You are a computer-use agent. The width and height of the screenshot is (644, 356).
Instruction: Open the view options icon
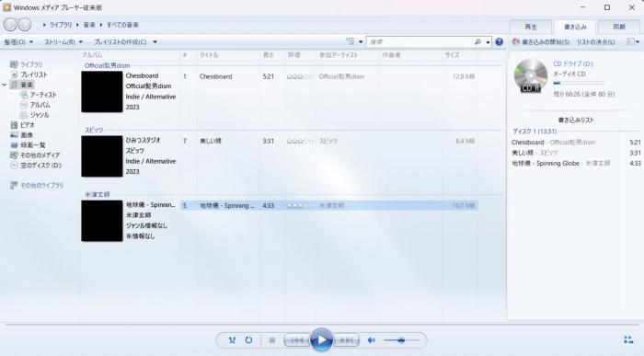351,42
